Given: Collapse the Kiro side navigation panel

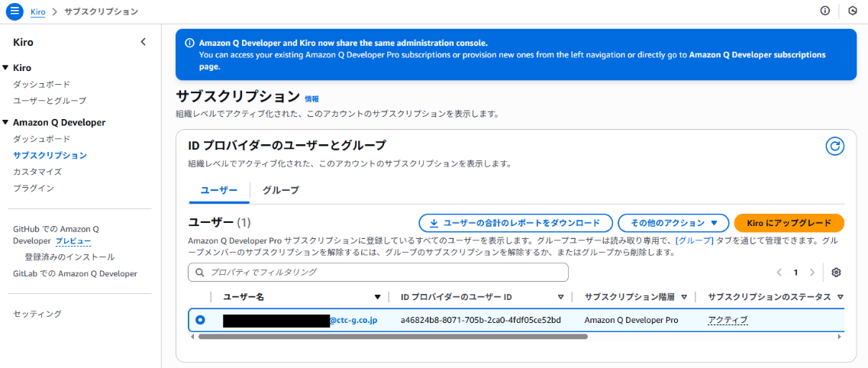Looking at the screenshot, I should [144, 41].
